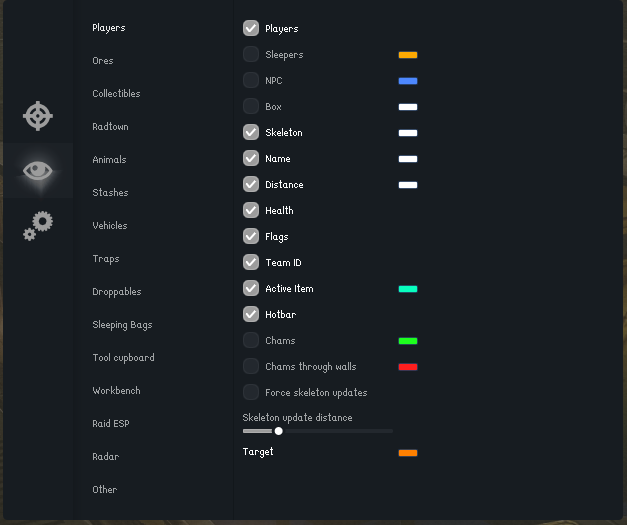Disable the Hotbar checkbox
627x525 pixels.
tap(251, 315)
